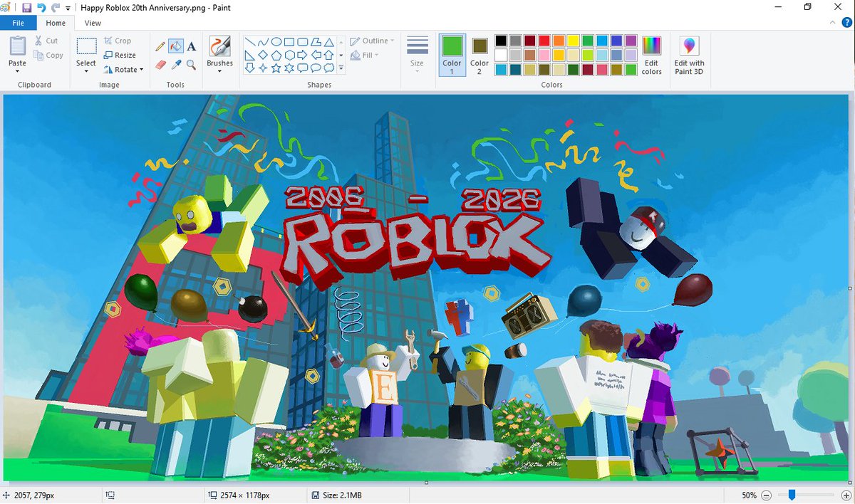Expand the Shapes gallery More arrow

(x=341, y=68)
